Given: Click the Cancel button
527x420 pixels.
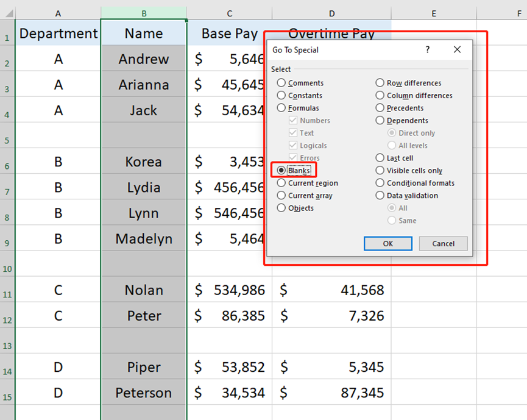Looking at the screenshot, I should tap(443, 243).
